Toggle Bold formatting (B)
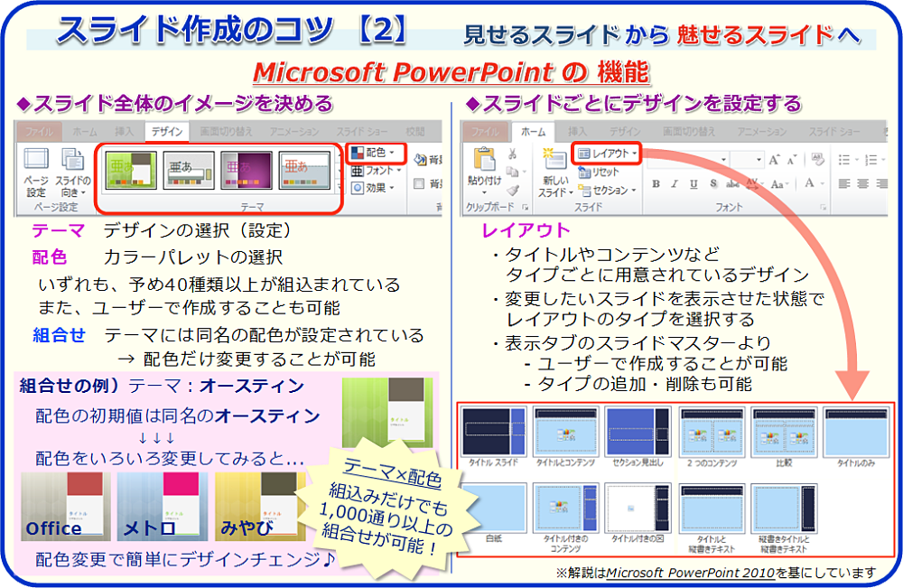Viewport: 903px width, 588px height. (656, 183)
